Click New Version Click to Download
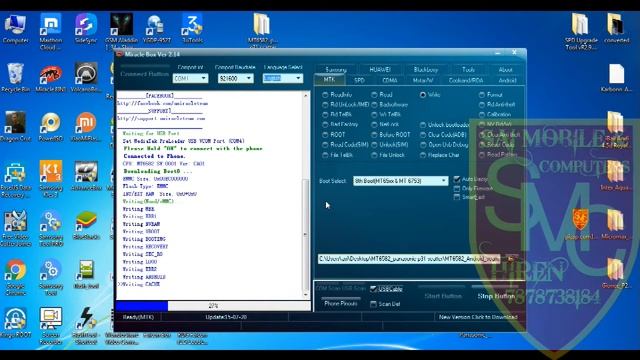640x360 pixels. point(478,317)
